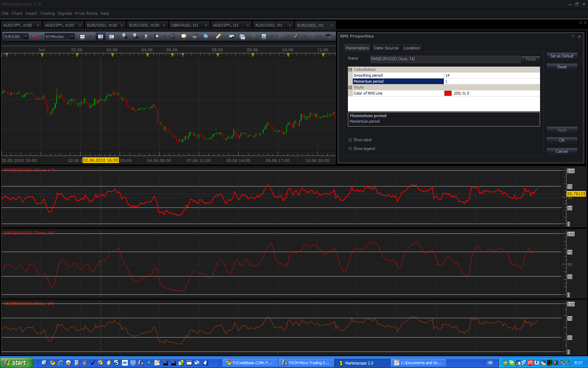The width and height of the screenshot is (588, 368).
Task: Click the add picture icon with green plus
Action: 231,36
